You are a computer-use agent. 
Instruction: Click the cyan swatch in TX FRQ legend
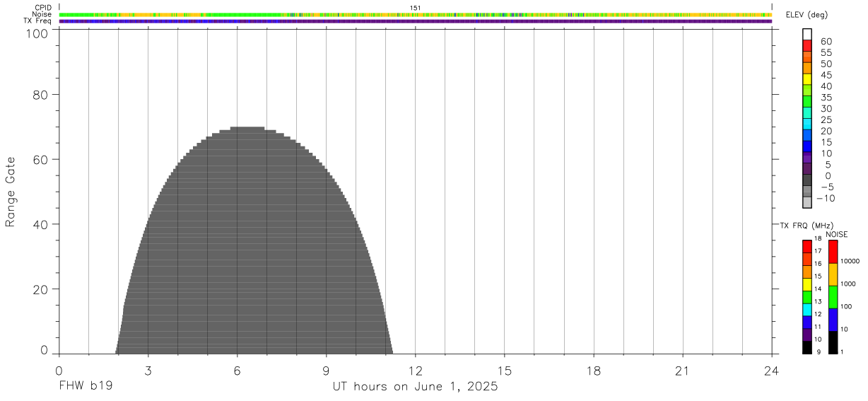click(807, 309)
